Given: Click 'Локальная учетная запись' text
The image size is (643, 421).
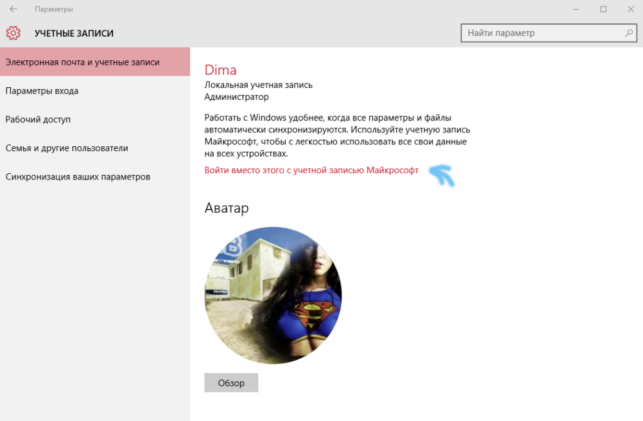Looking at the screenshot, I should (x=258, y=85).
